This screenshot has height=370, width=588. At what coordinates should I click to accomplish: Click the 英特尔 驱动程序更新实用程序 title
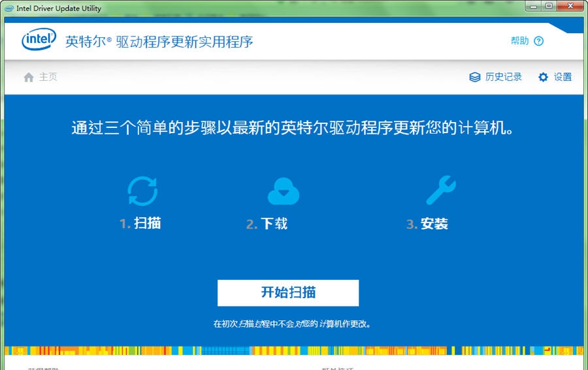tap(159, 42)
